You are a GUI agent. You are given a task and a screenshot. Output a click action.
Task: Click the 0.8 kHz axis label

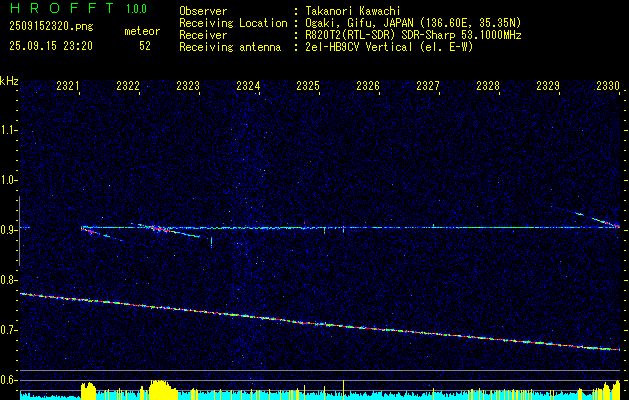click(x=9, y=280)
